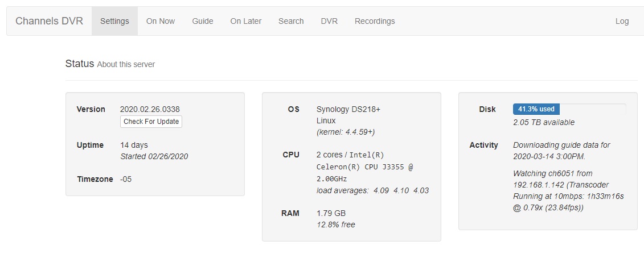Show the Recordings tab
Image resolution: width=644 pixels, height=262 pixels.
(375, 21)
